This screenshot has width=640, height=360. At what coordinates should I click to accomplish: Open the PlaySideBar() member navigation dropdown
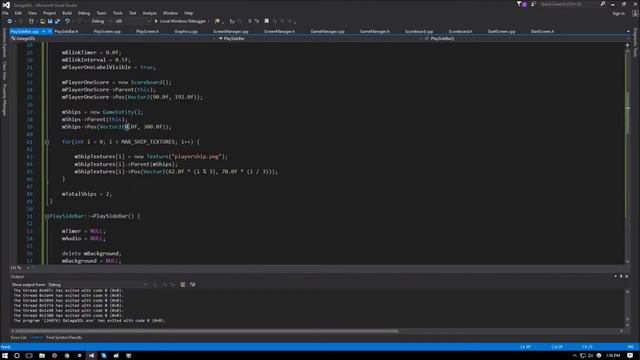pos(524,38)
